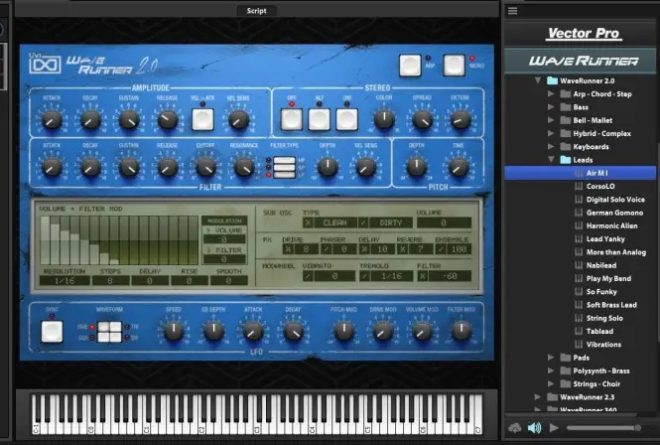660x445 pixels.
Task: Set stereo mode to Alt
Action: 319,120
